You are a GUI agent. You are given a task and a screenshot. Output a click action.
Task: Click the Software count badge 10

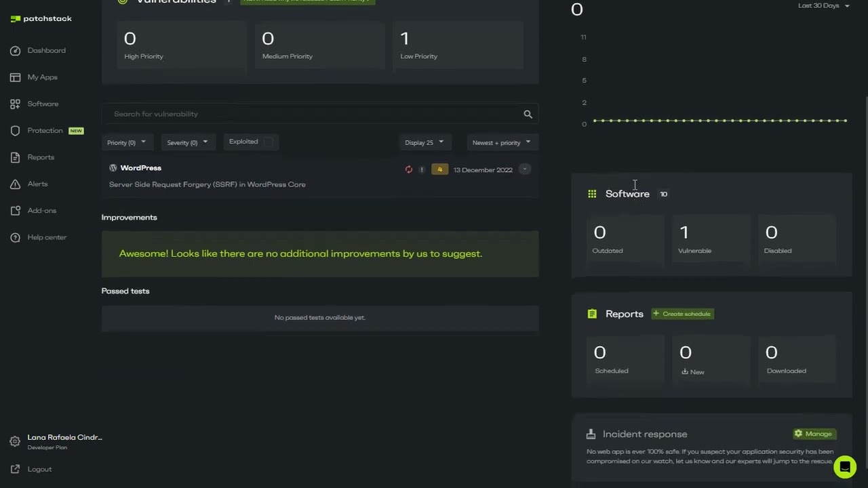[664, 195]
